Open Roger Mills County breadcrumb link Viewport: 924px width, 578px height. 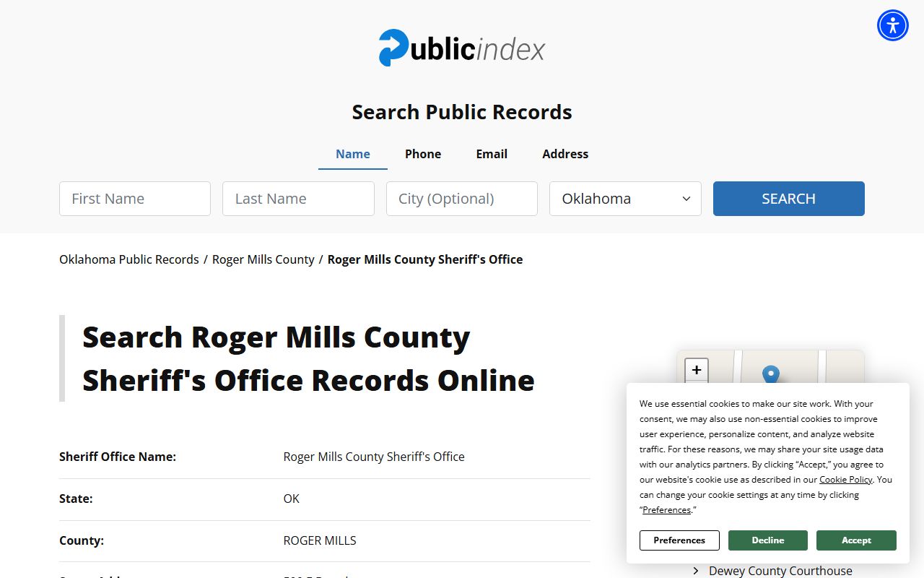tap(263, 259)
